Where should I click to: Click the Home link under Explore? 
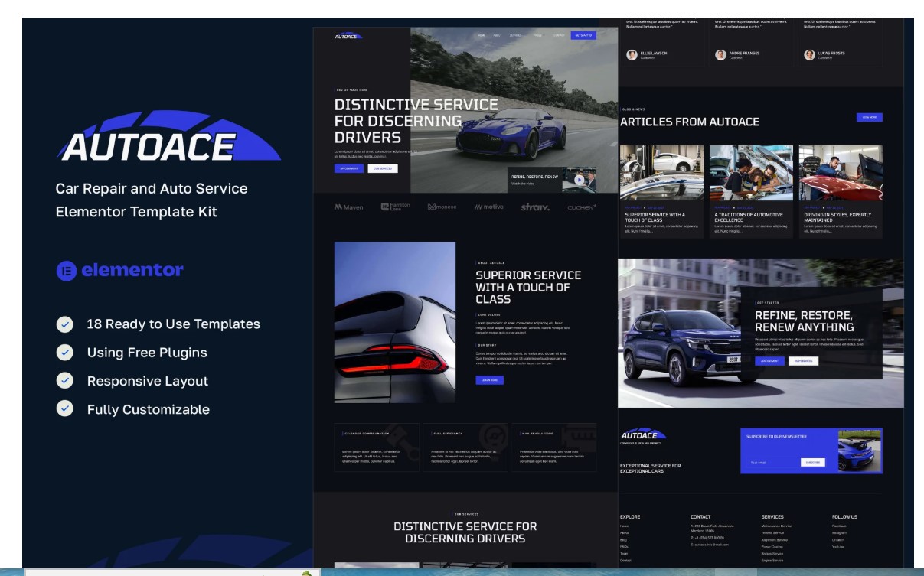point(625,526)
